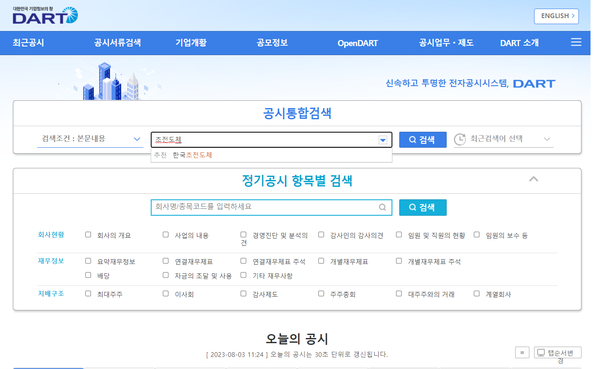
Task: Click 회사현황 category label
Action: [x=51, y=235]
